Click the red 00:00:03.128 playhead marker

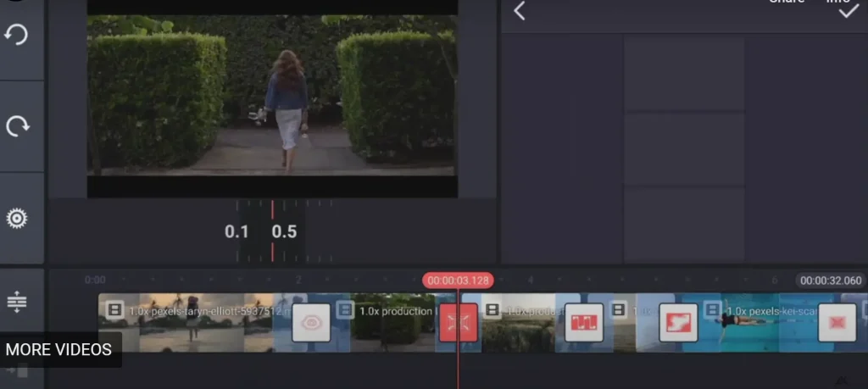coord(458,281)
